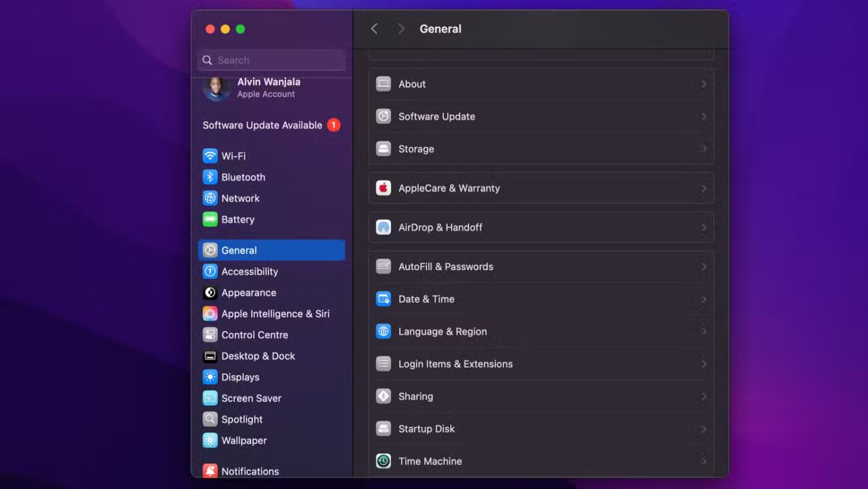This screenshot has height=489, width=868.
Task: Select the Date & Time calendar icon
Action: click(x=383, y=299)
